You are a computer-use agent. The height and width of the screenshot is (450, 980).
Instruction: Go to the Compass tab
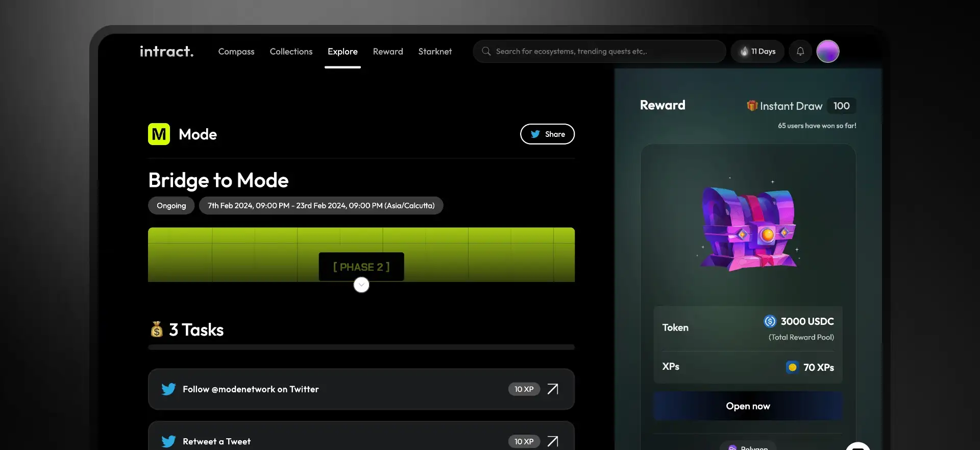point(236,52)
